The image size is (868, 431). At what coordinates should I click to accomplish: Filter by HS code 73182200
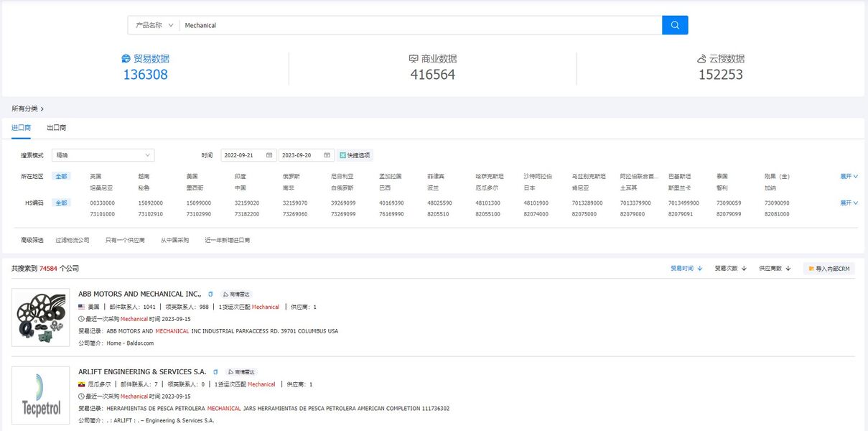[x=246, y=214]
